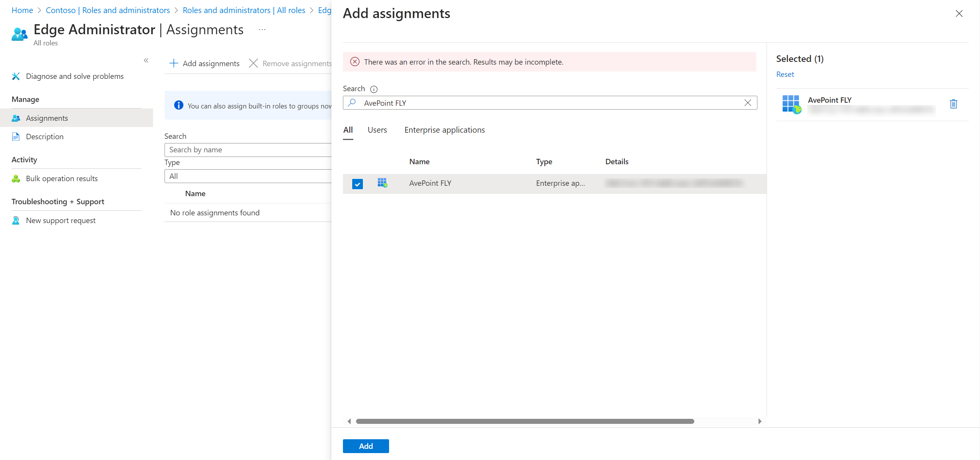Screen dimensions: 980x460
Task: Click the Search info icon
Action: pyautogui.click(x=373, y=89)
